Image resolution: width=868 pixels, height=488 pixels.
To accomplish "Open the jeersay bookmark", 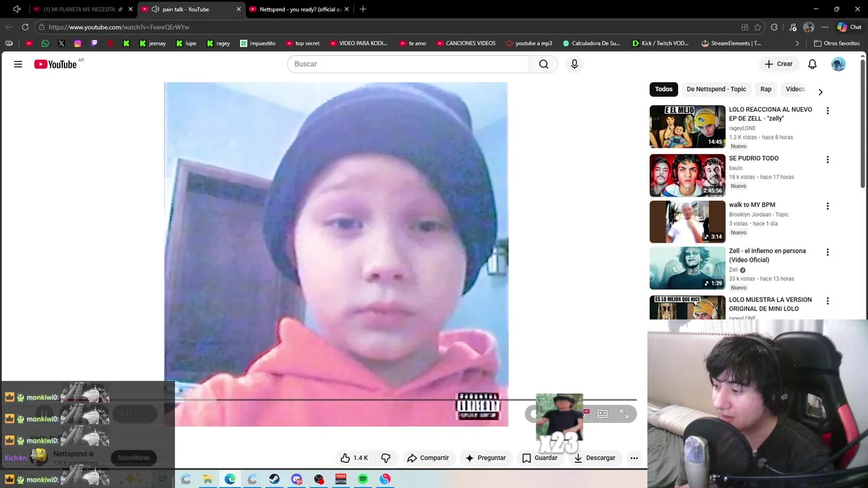I will click(153, 43).
